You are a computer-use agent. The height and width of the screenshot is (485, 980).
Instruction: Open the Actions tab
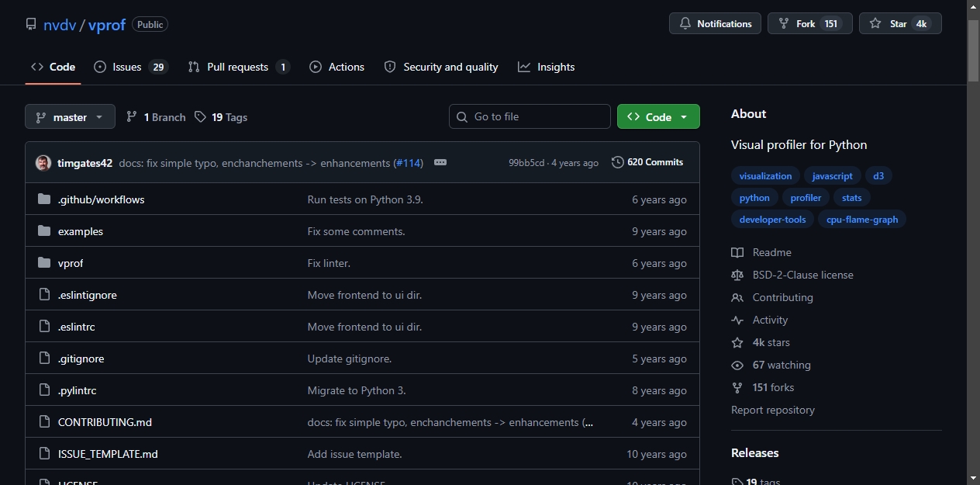pyautogui.click(x=337, y=68)
